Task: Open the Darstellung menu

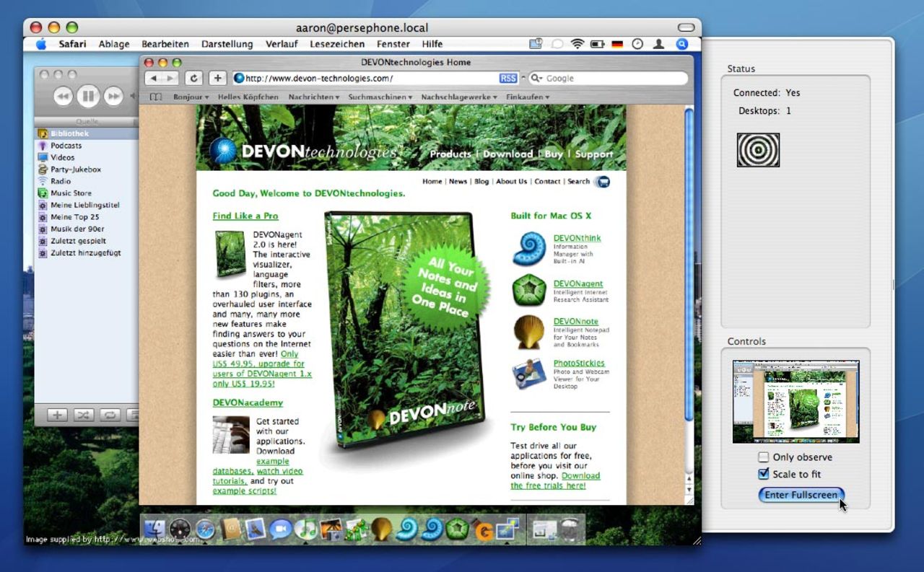Action: [227, 44]
